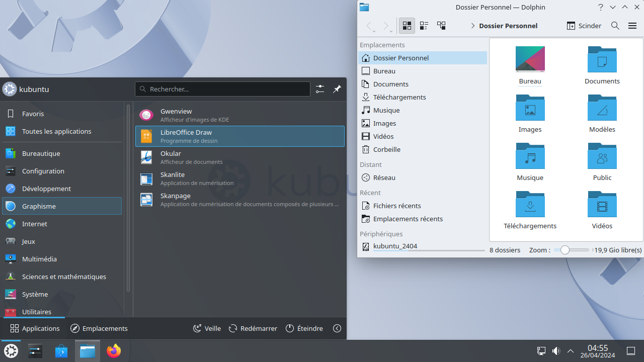Viewport: 644px width, 362px height.
Task: Open Dolphin's hamburger menu
Action: tap(632, 26)
